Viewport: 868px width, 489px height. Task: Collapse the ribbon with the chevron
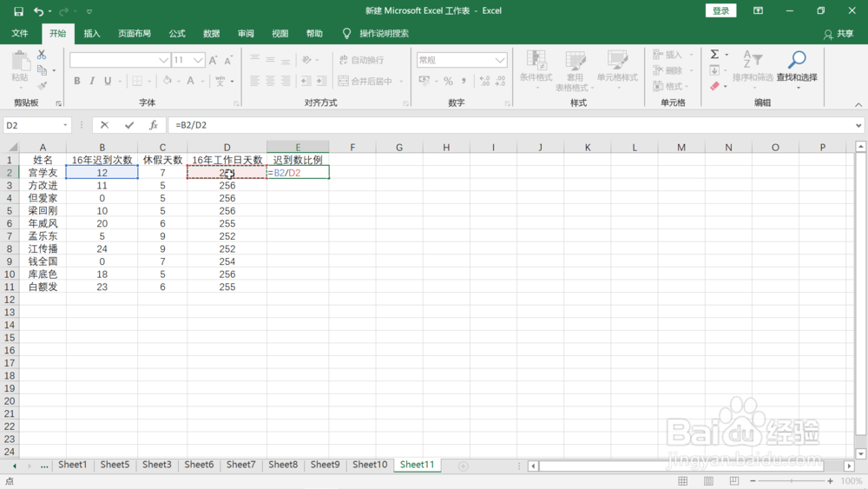click(858, 105)
